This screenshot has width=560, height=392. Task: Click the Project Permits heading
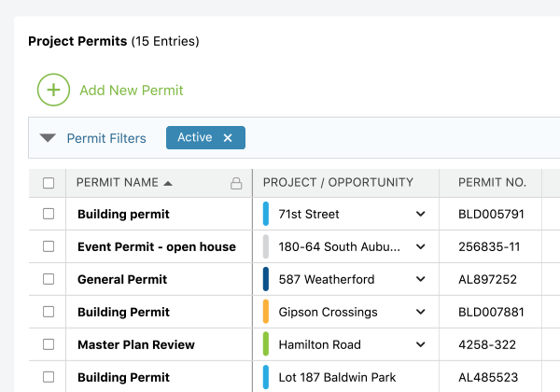coord(77,41)
